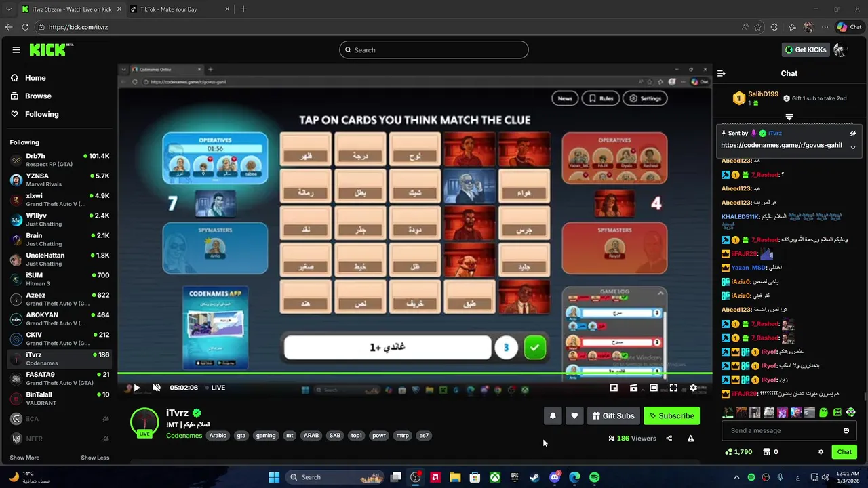Image resolution: width=868 pixels, height=488 pixels.
Task: Click the KICK logo
Action: pos(51,49)
